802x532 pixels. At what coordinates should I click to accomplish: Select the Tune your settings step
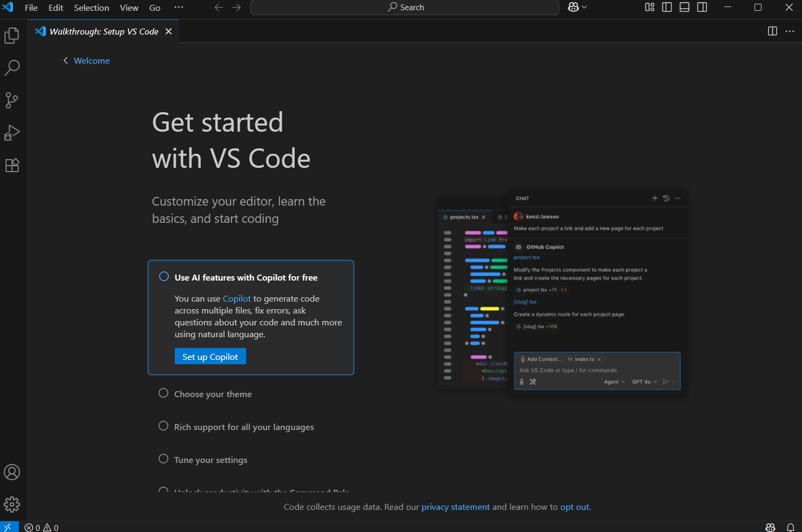click(x=210, y=459)
